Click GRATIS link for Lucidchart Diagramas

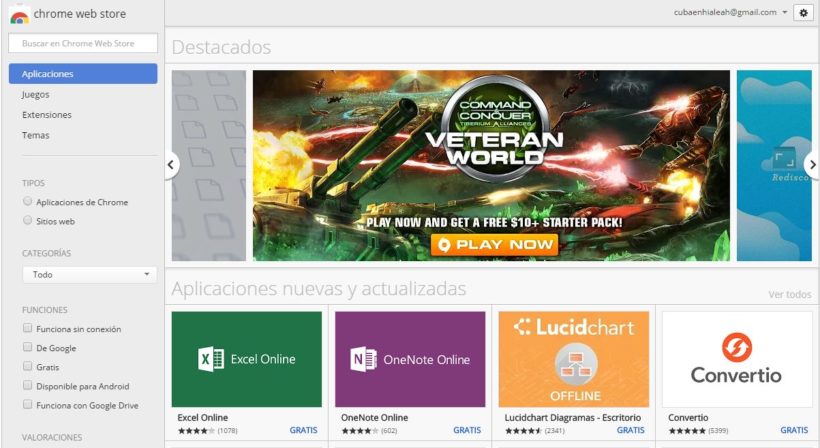point(631,430)
